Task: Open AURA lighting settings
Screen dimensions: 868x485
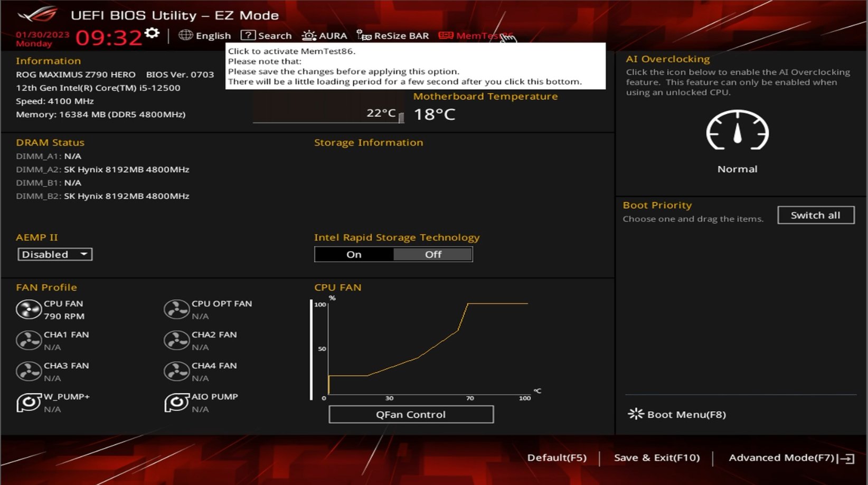Action: (309, 35)
